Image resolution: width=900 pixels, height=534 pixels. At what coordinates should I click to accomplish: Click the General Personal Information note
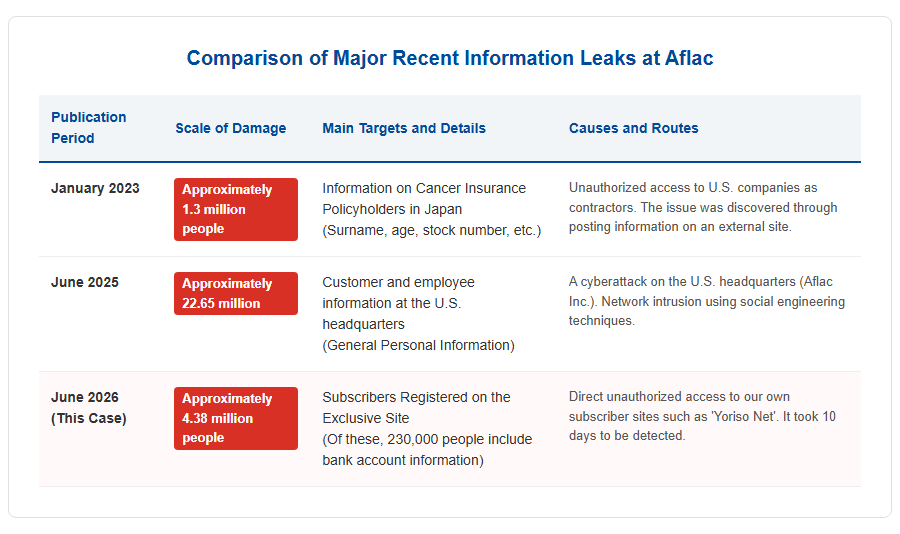point(418,345)
